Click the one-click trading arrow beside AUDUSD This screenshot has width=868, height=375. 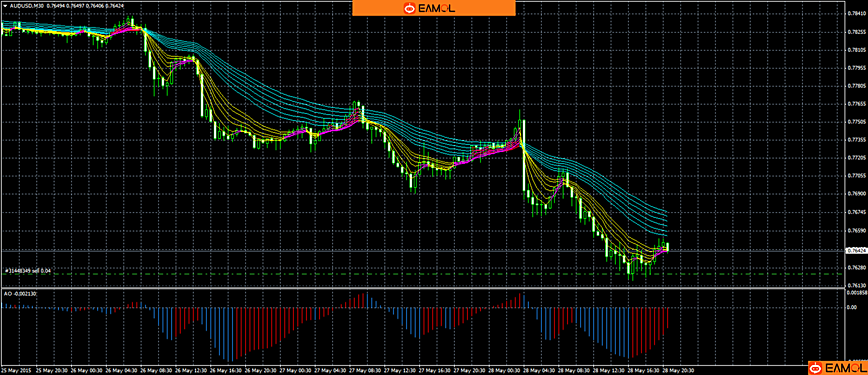click(x=5, y=6)
